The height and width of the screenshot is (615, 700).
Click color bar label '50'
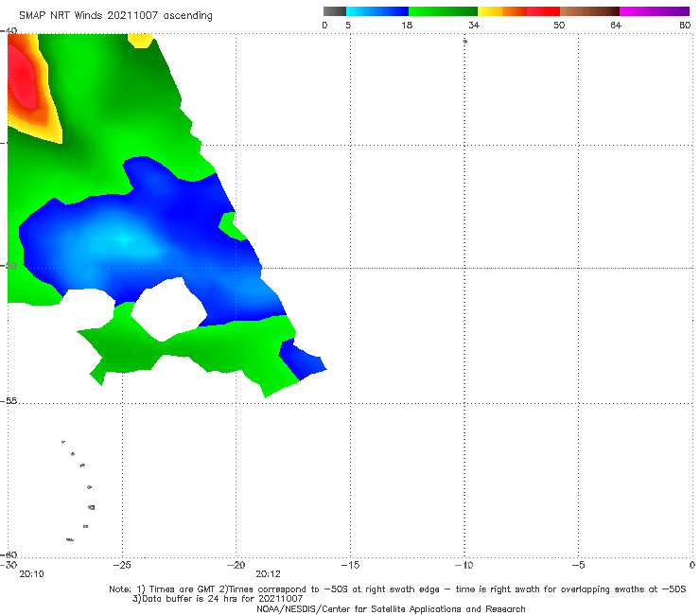(x=559, y=25)
